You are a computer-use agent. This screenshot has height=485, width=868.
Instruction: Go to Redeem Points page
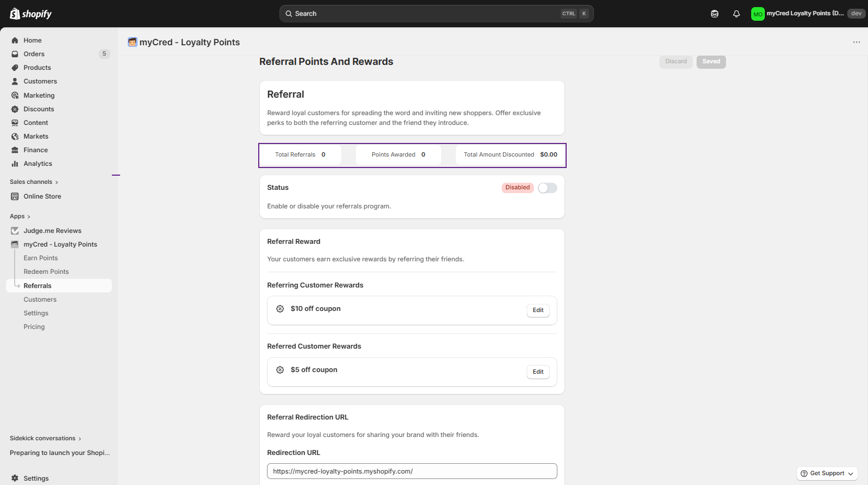(x=46, y=272)
